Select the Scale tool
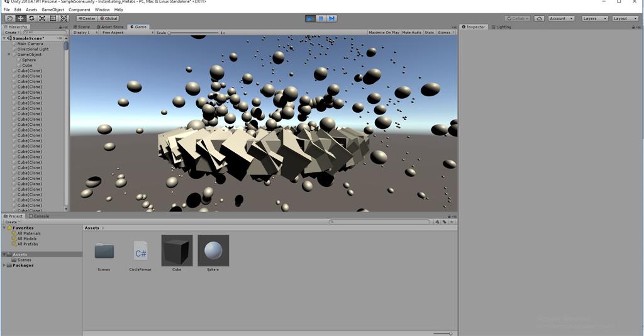644x336 pixels. [42, 18]
